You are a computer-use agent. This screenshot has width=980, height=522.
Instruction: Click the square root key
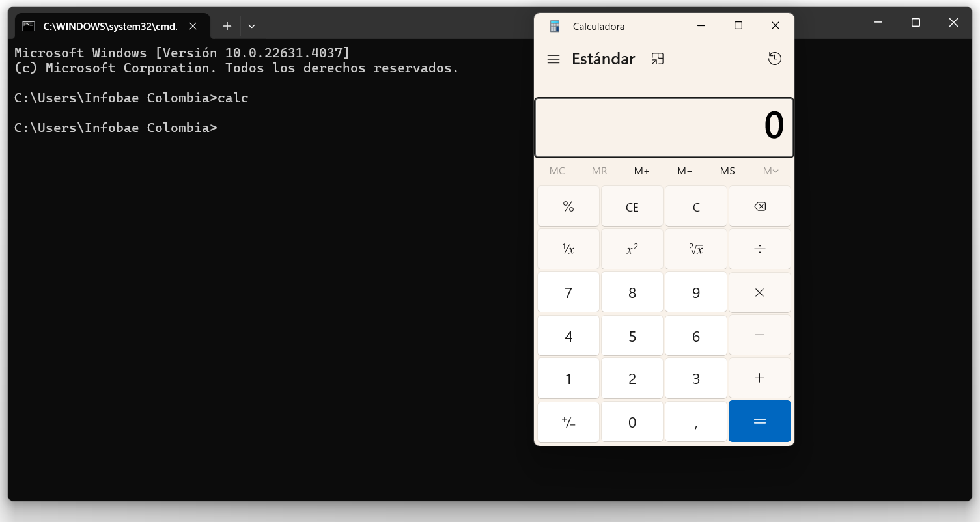pyautogui.click(x=695, y=249)
